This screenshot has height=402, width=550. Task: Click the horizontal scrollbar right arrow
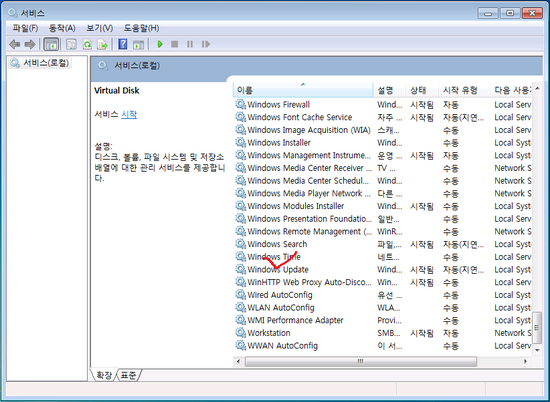pyautogui.click(x=525, y=361)
